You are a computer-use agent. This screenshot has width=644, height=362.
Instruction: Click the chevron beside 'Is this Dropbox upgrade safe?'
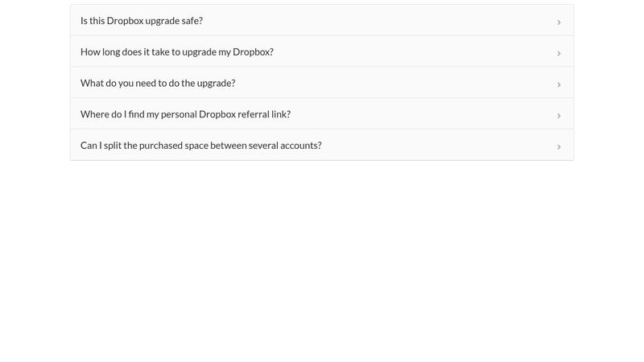click(x=559, y=22)
